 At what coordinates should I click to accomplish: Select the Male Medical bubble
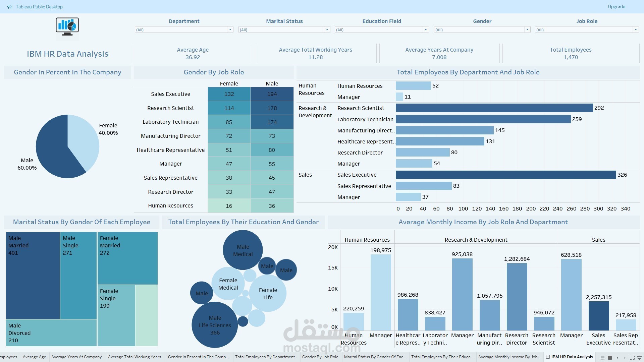(x=243, y=250)
